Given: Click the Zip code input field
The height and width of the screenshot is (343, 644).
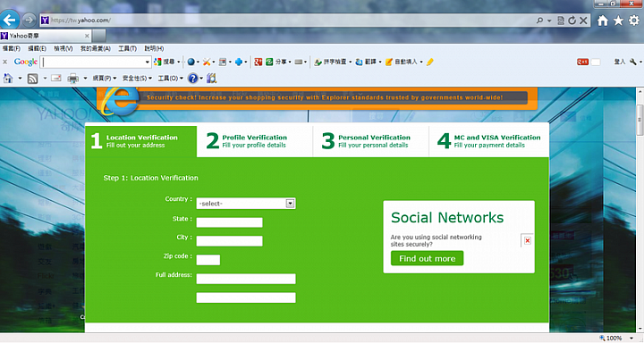Looking at the screenshot, I should pos(208,260).
